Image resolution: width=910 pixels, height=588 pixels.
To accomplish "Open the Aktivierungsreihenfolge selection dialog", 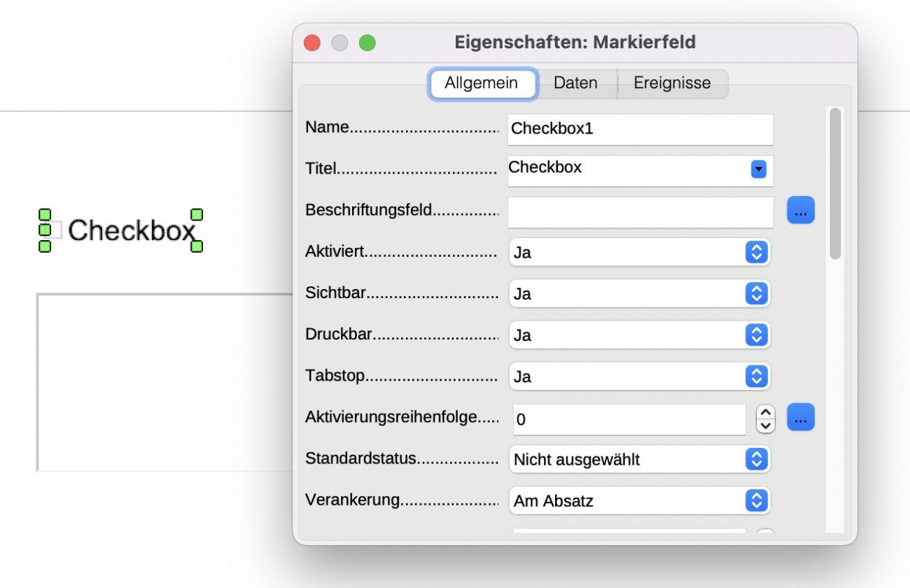I will [x=800, y=416].
